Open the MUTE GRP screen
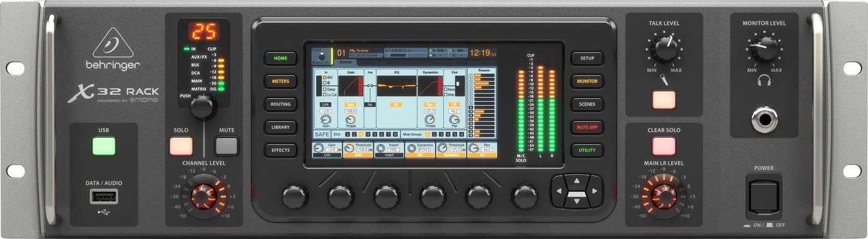The image size is (868, 239). coord(587,127)
